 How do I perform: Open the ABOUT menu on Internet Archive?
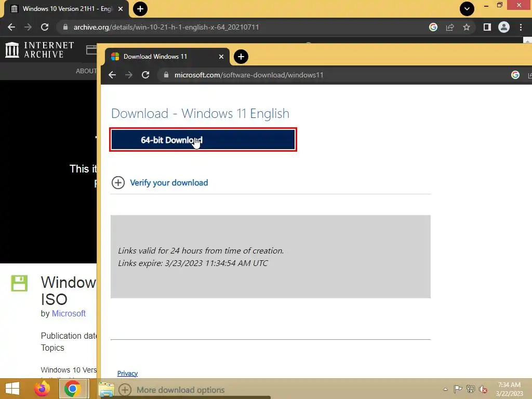[x=86, y=71]
